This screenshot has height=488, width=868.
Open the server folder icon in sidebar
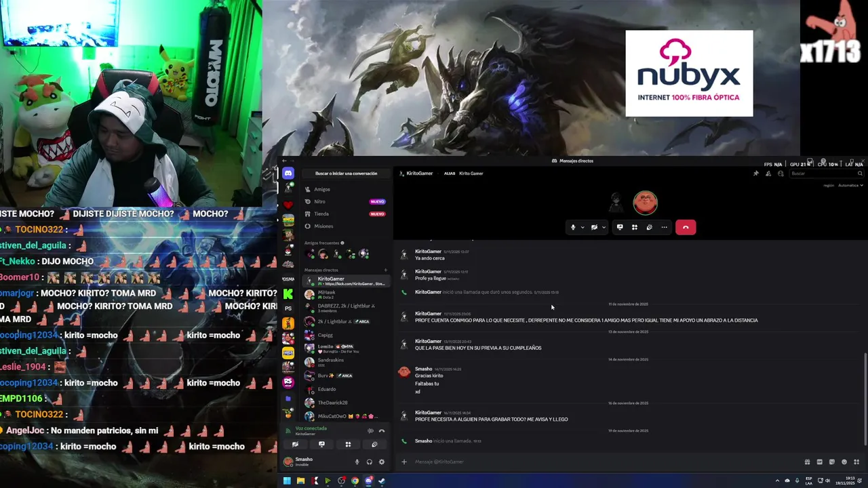(x=288, y=399)
